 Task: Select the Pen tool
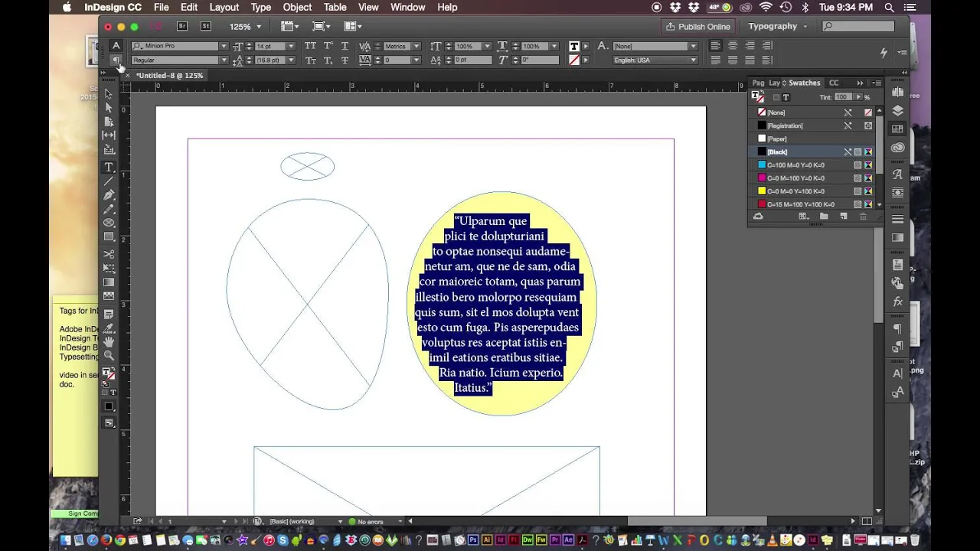tap(109, 195)
